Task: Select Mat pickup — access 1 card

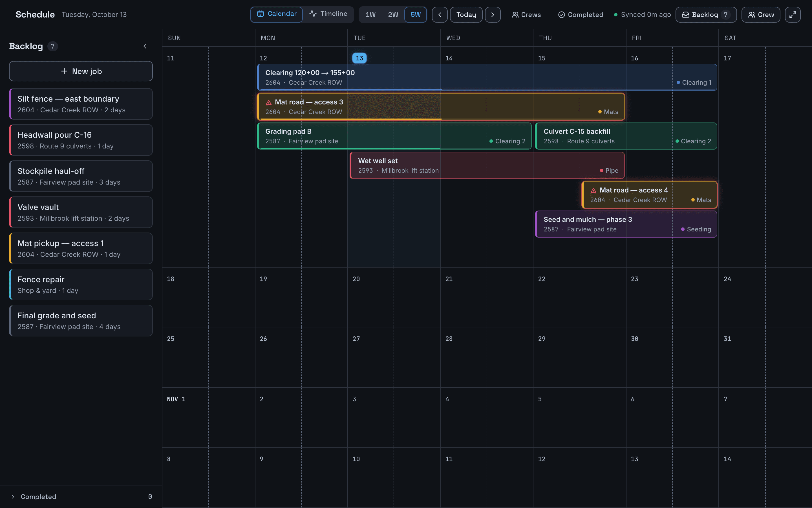Action: click(81, 248)
